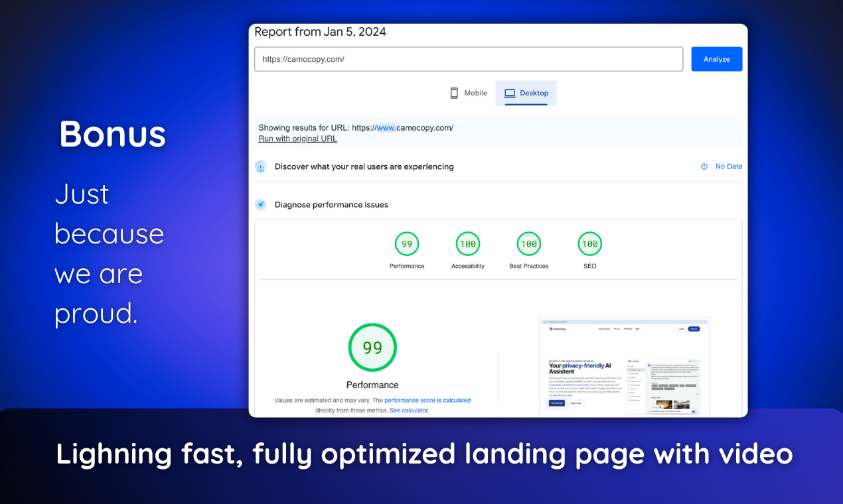Click the URL input field with camocopy.com
This screenshot has width=843, height=504.
pos(469,59)
